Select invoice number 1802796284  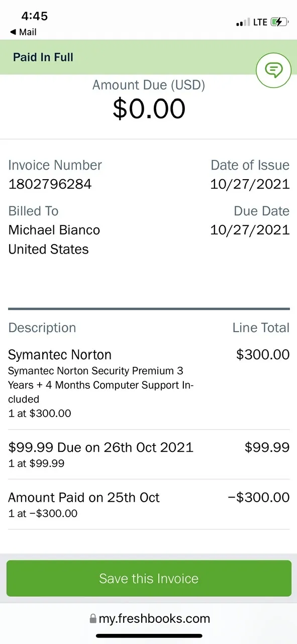pos(50,184)
